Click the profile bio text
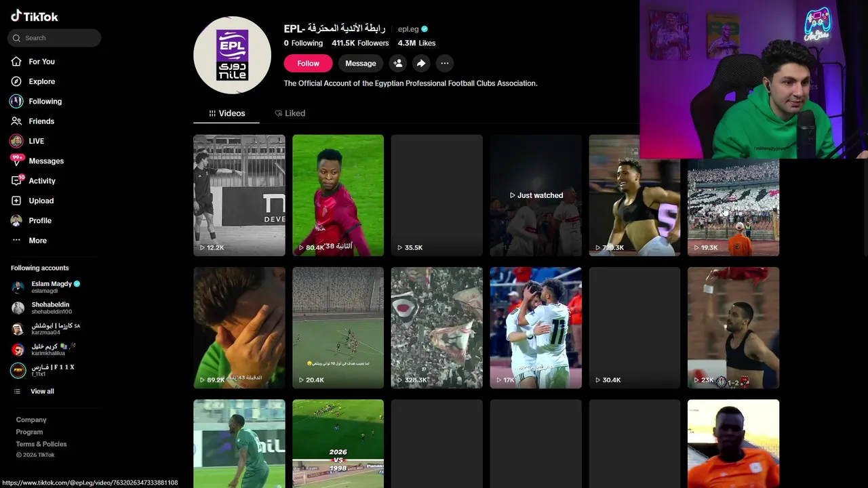This screenshot has width=868, height=488. [x=410, y=83]
